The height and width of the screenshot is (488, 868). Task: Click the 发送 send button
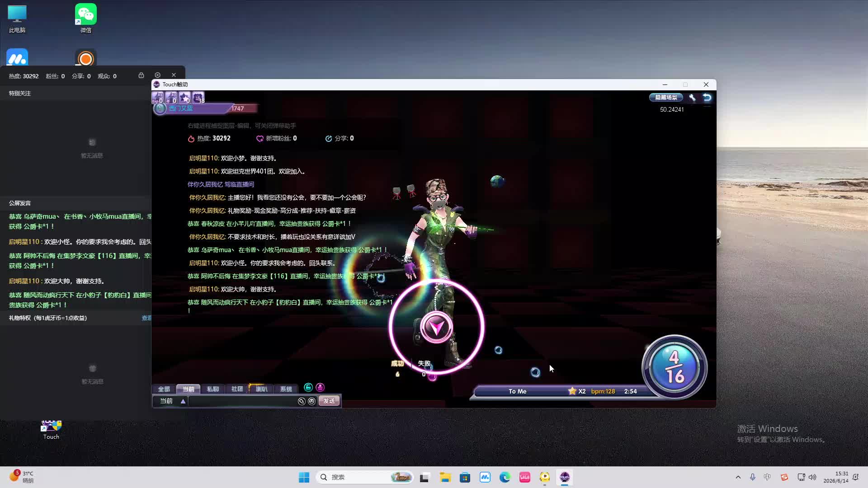coord(329,401)
